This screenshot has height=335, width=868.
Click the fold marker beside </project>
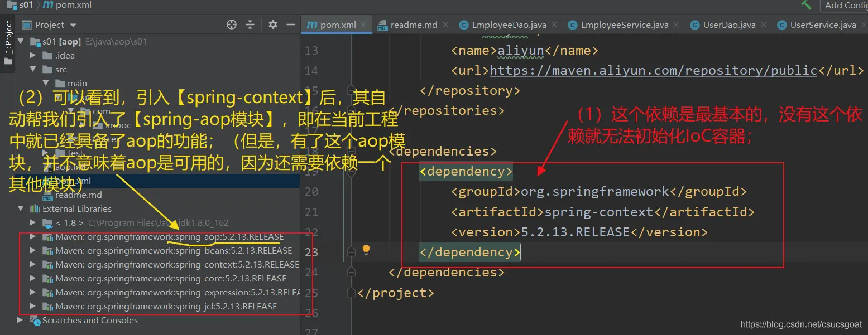pyautogui.click(x=351, y=293)
